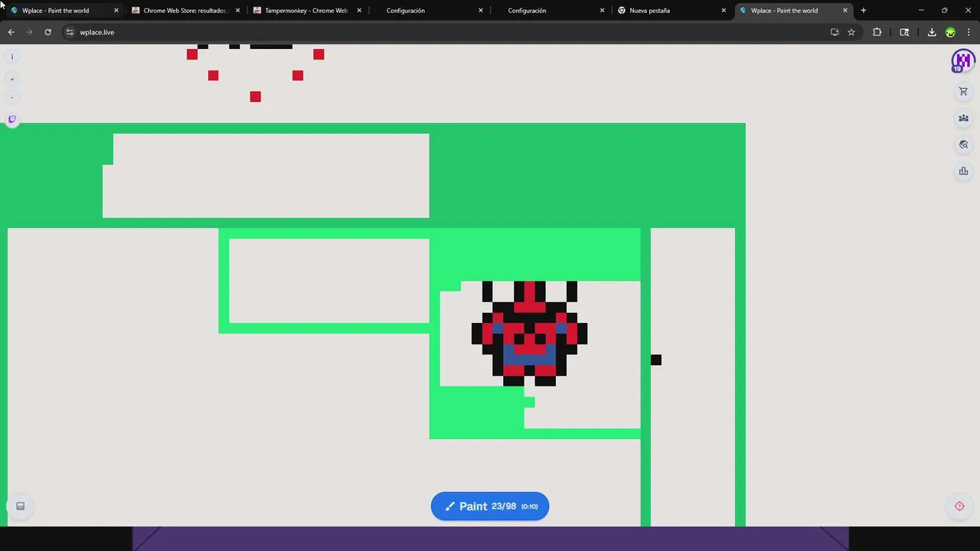Screen dimensions: 980x551
Task: Click the red and black pixel character
Action: pyautogui.click(x=530, y=334)
